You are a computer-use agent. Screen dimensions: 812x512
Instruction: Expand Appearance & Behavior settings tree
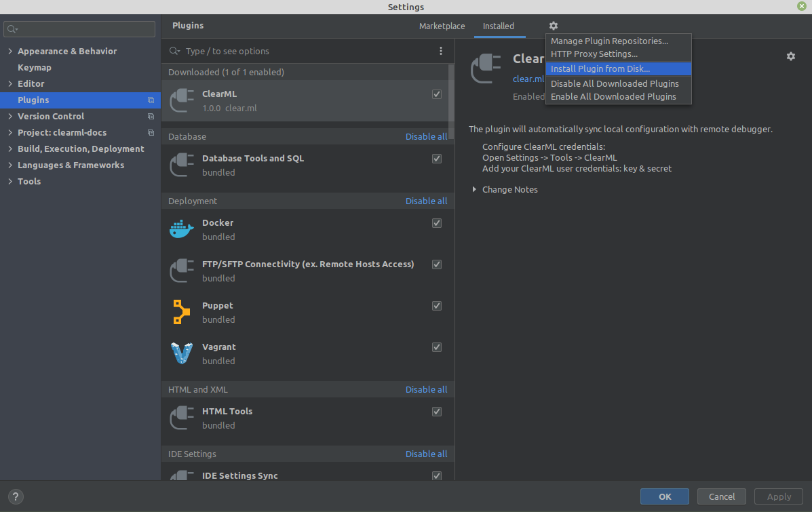click(9, 52)
